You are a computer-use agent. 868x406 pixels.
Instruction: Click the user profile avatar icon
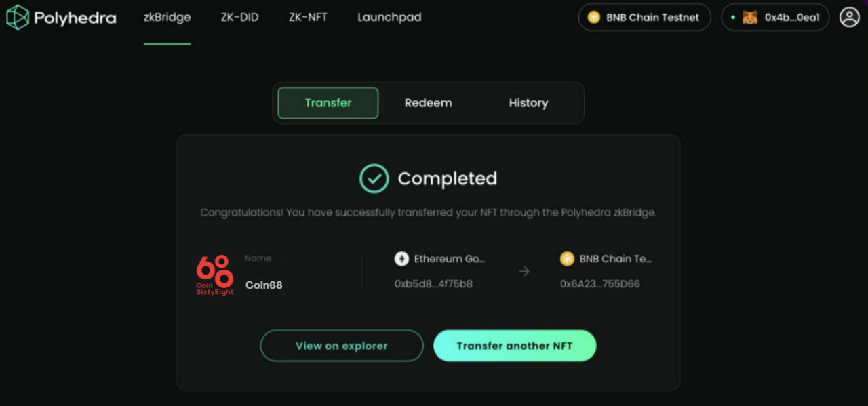click(850, 17)
